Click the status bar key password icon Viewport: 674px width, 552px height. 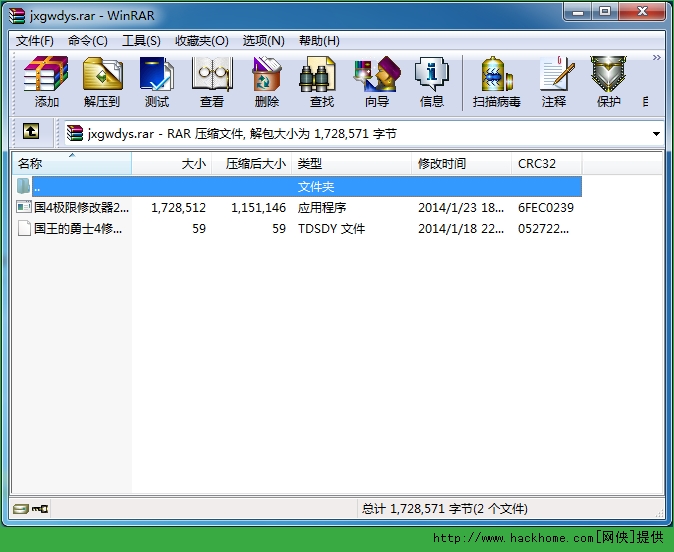[40, 509]
